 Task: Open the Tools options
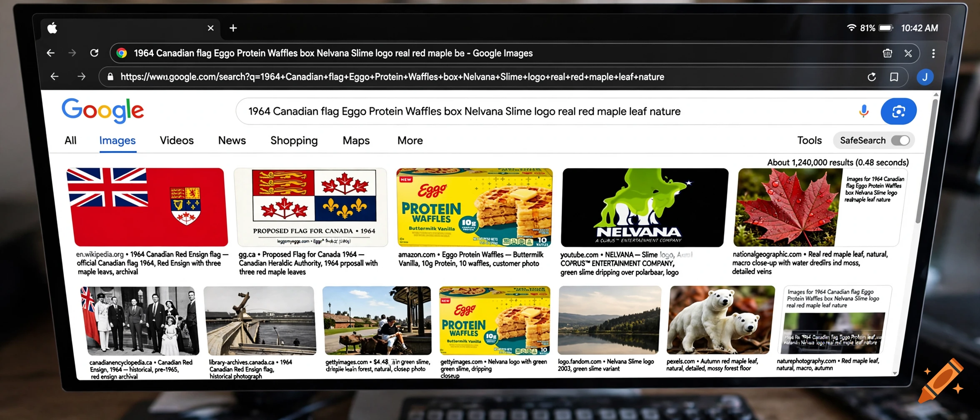810,140
